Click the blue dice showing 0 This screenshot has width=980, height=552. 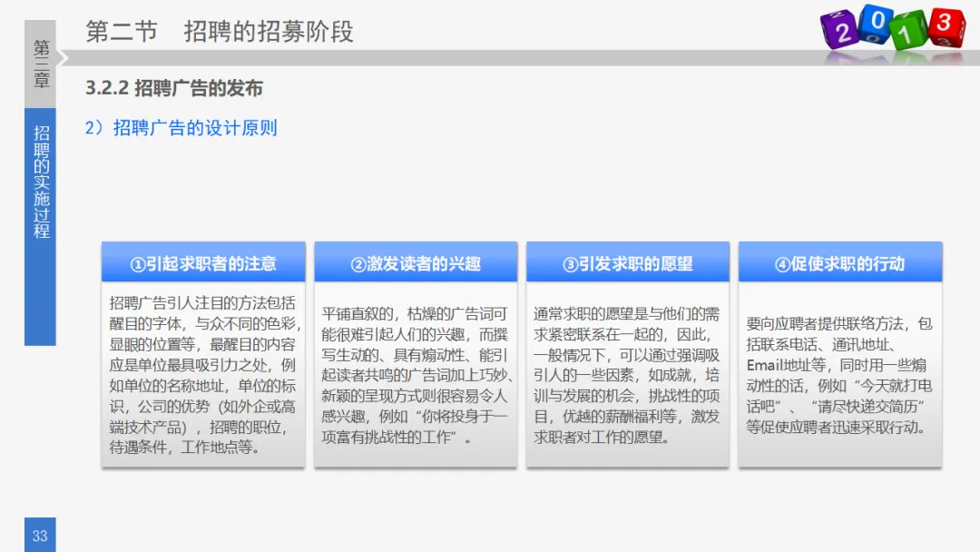click(x=876, y=24)
